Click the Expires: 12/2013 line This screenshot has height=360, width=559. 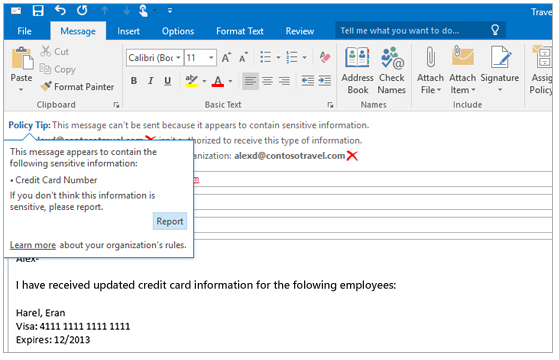click(53, 340)
